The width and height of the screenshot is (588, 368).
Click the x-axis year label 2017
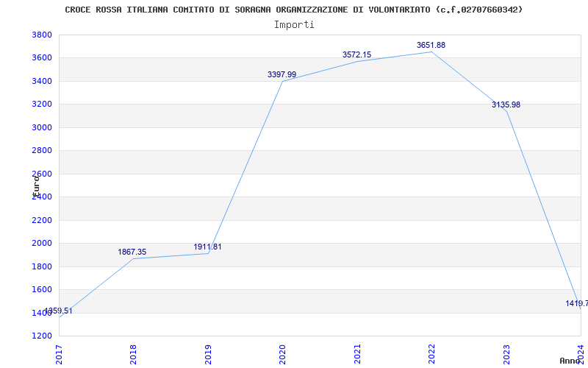pos(59,355)
